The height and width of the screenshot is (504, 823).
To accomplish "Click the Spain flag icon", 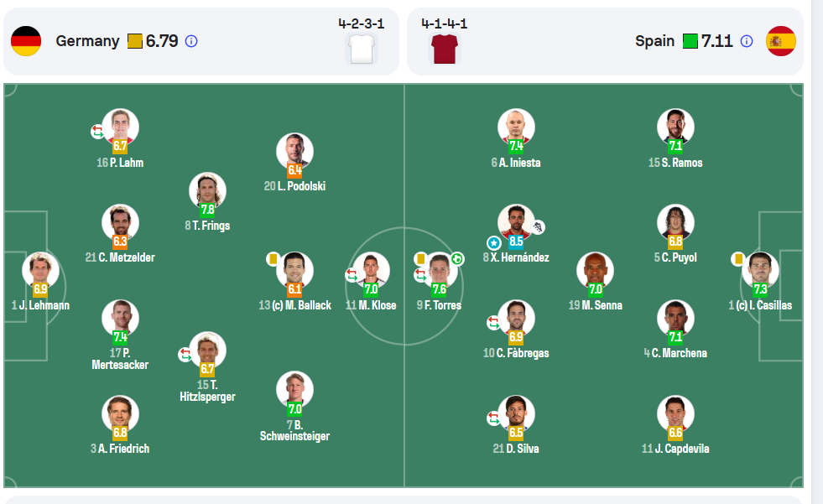I will coord(781,41).
